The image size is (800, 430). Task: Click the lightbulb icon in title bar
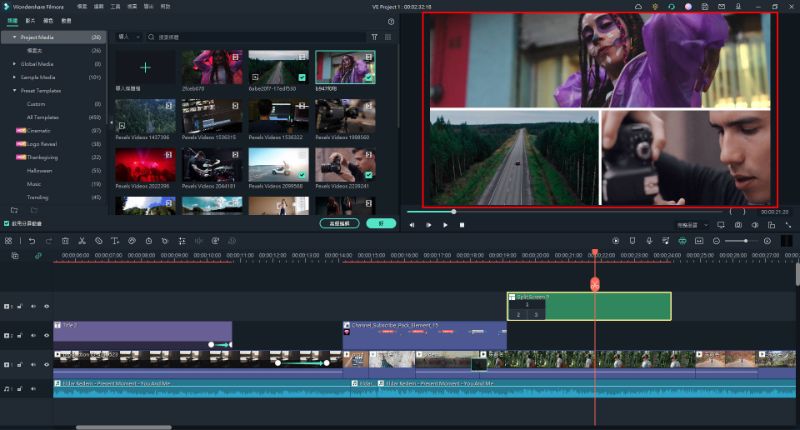tap(655, 7)
